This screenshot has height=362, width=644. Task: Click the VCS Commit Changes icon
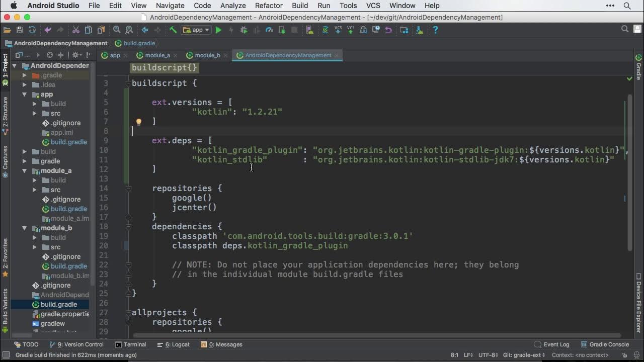tap(351, 30)
